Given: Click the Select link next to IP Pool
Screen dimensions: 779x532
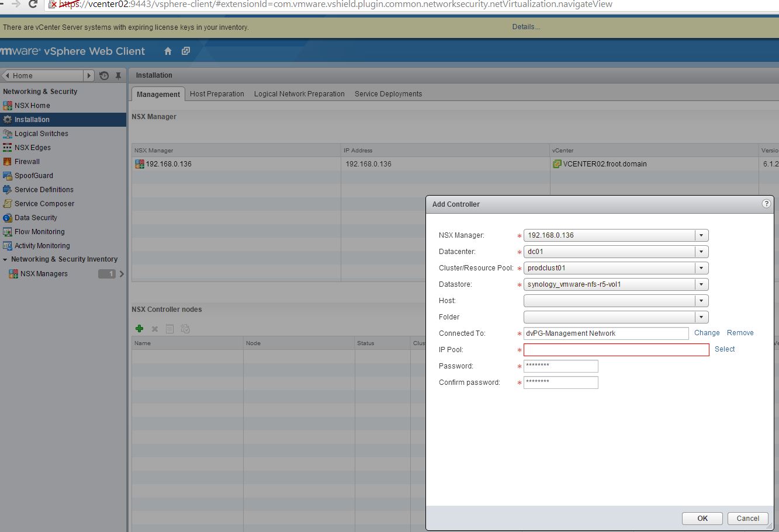Looking at the screenshot, I should click(x=725, y=349).
